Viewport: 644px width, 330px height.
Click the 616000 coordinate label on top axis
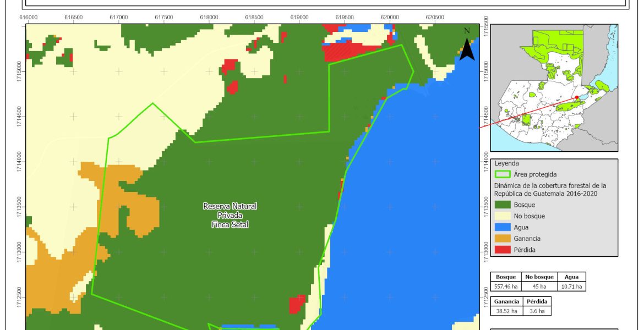click(x=28, y=17)
